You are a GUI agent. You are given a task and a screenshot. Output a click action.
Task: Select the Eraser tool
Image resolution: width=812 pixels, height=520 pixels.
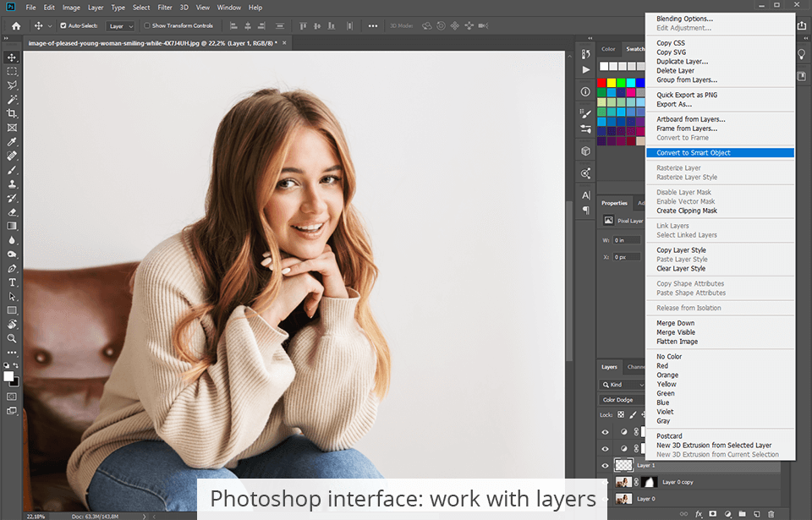pyautogui.click(x=12, y=212)
